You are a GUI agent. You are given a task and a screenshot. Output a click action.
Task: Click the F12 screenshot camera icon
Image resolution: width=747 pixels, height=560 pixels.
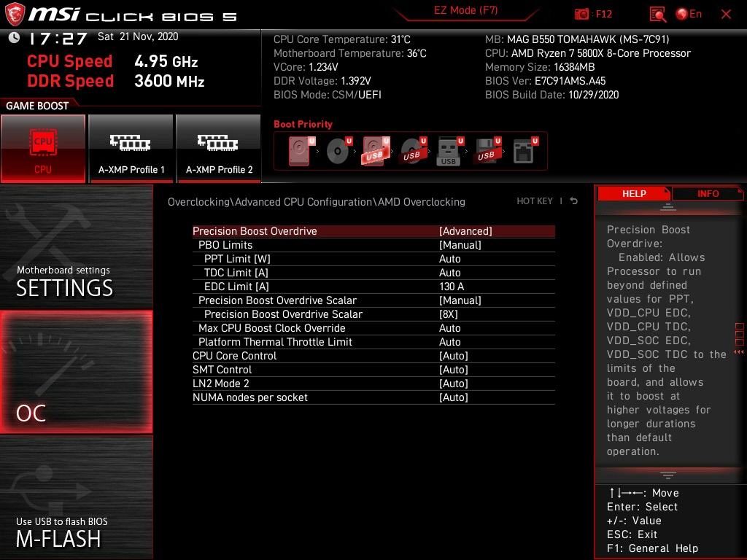581,15
